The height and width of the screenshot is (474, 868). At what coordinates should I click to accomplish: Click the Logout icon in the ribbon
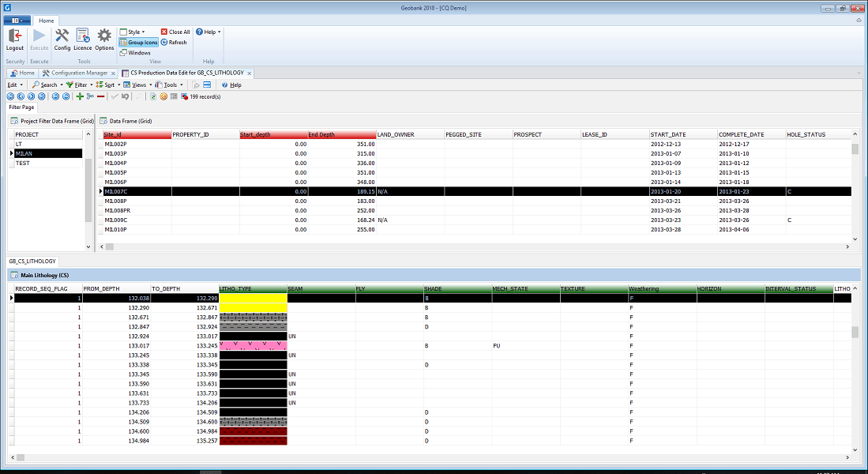(x=14, y=36)
